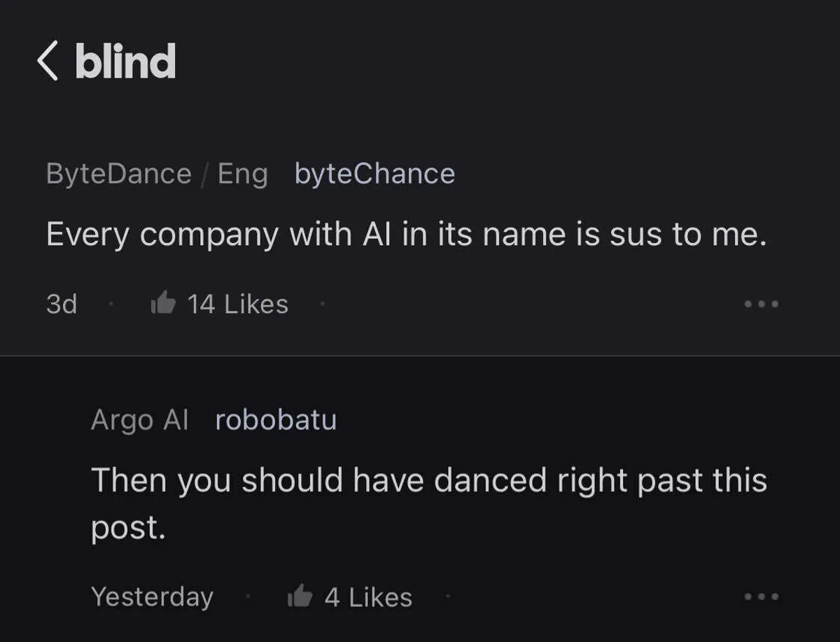Viewport: 840px width, 642px height.
Task: Tap the back chevron arrow
Action: click(48, 61)
